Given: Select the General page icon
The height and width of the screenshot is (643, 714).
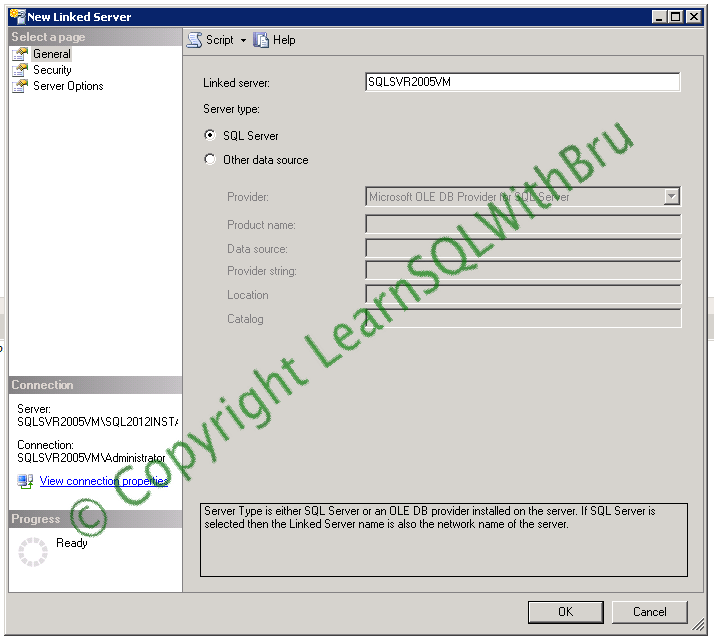Looking at the screenshot, I should 20,54.
